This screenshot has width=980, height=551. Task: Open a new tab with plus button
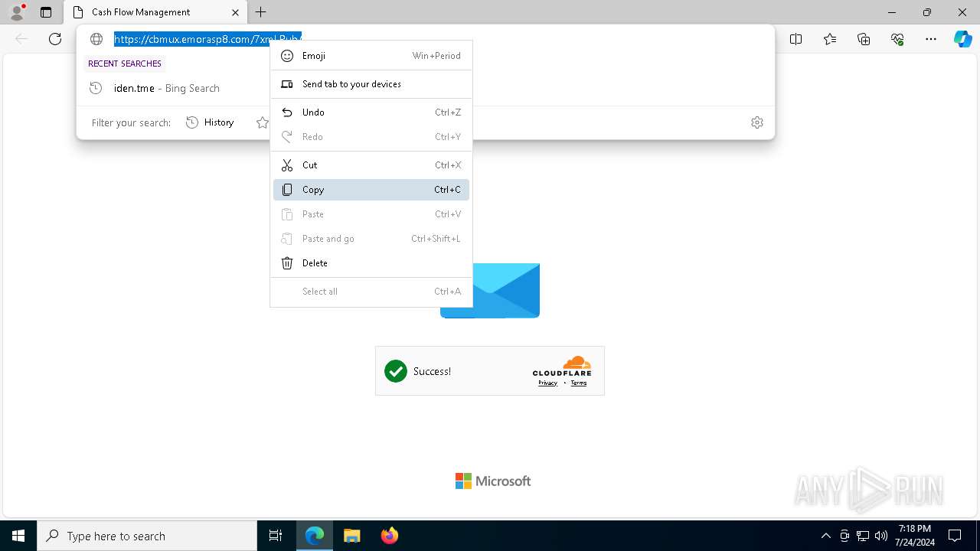click(261, 12)
